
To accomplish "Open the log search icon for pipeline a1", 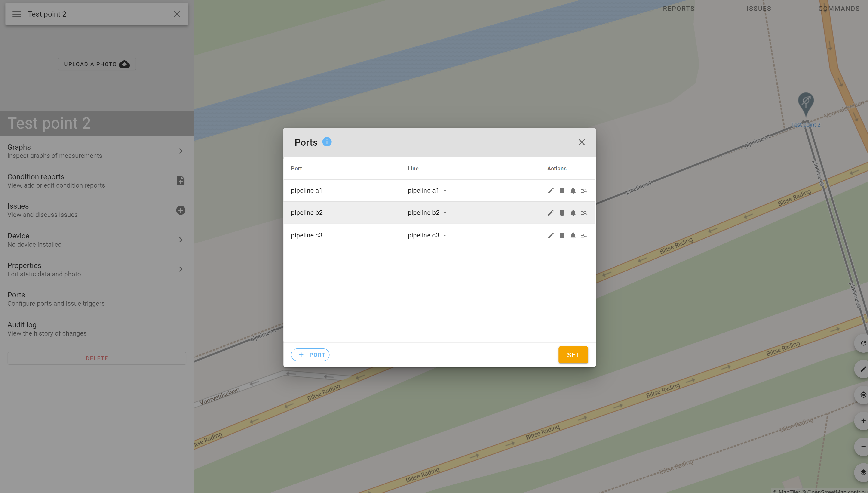I will click(x=584, y=190).
